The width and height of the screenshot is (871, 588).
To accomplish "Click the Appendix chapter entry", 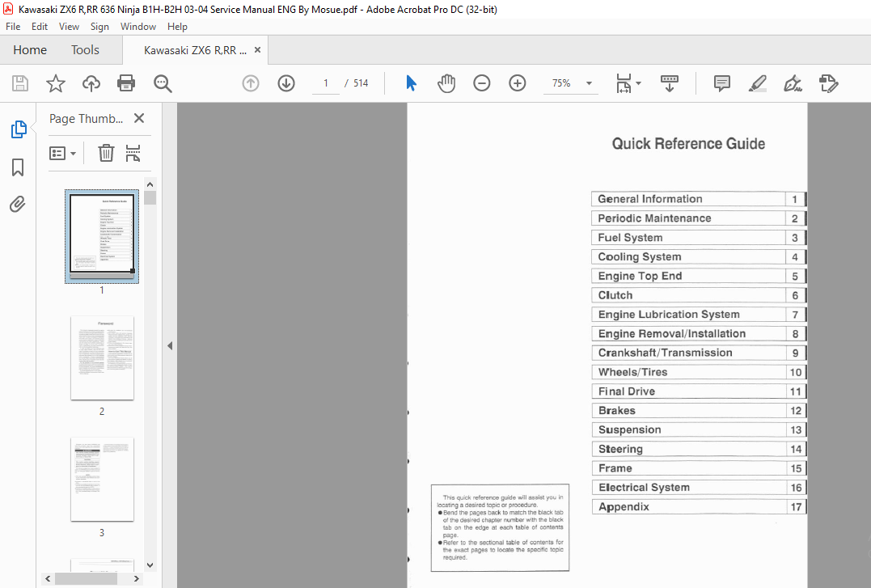I will coord(699,507).
